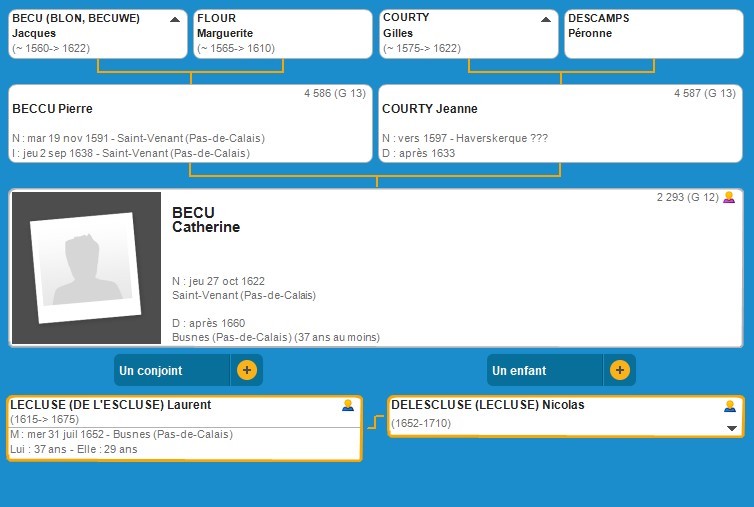This screenshot has height=507, width=754.
Task: Open Marguerite FLOUR's card
Action: 281,34
